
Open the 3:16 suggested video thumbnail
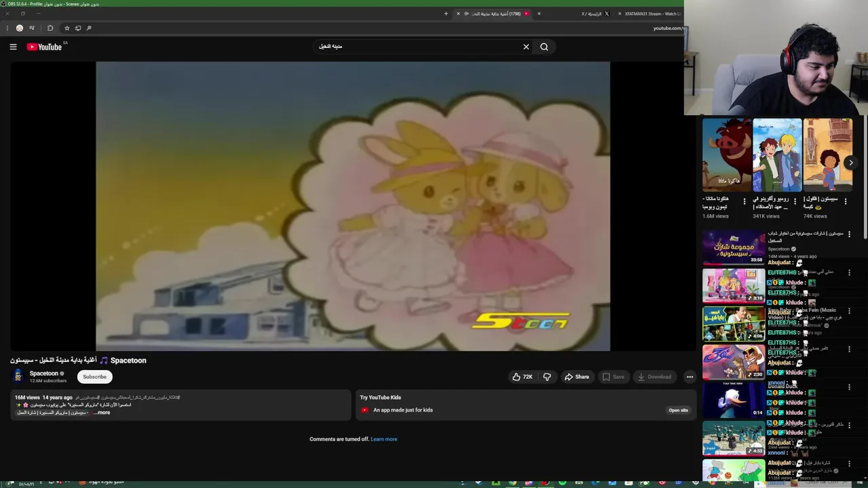tap(734, 285)
